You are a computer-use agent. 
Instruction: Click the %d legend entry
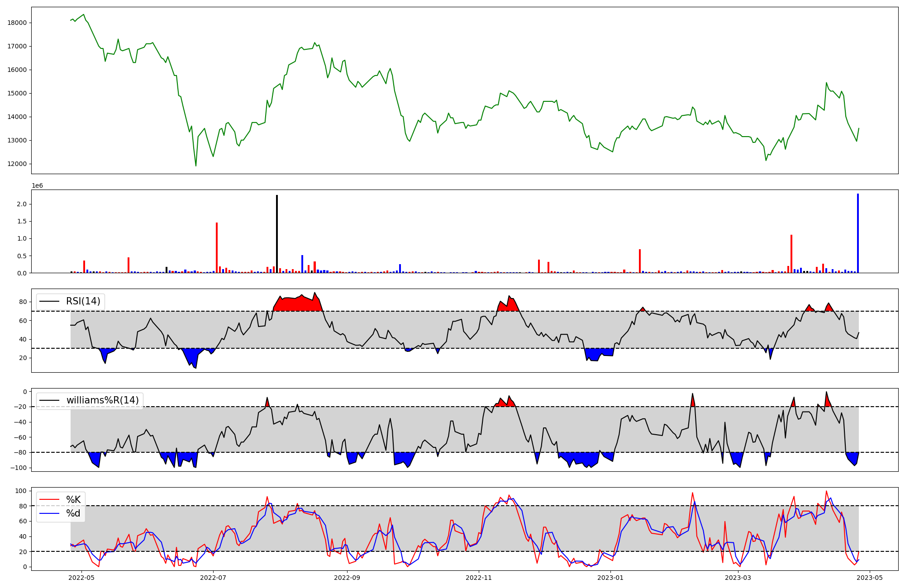pos(73,513)
